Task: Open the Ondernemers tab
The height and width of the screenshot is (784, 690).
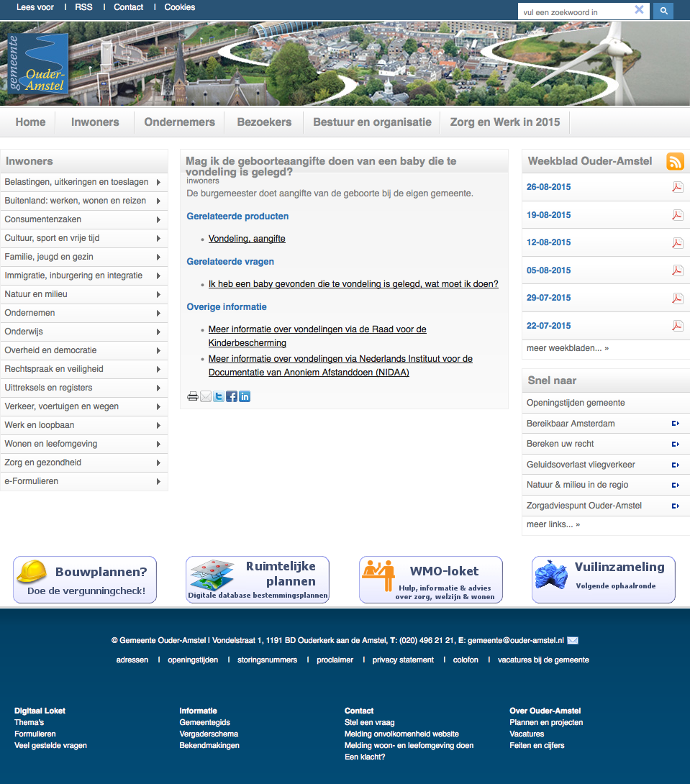Action: pyautogui.click(x=179, y=122)
